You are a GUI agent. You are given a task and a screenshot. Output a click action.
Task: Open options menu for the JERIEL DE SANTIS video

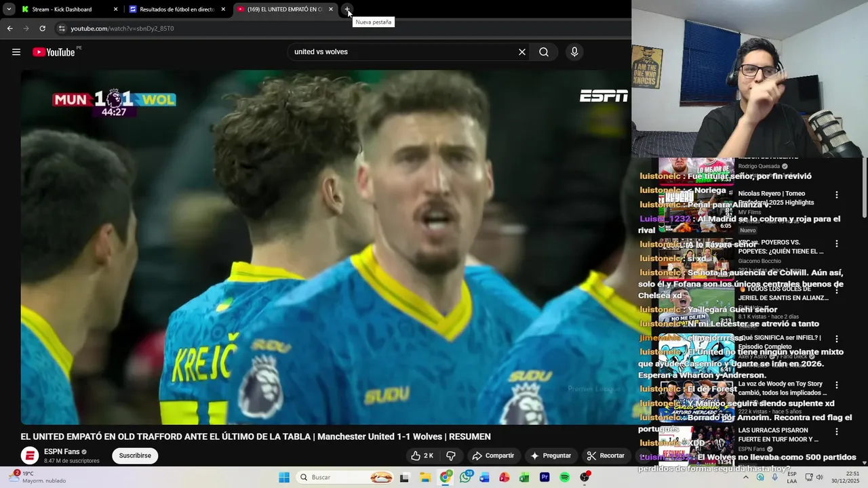point(837,290)
